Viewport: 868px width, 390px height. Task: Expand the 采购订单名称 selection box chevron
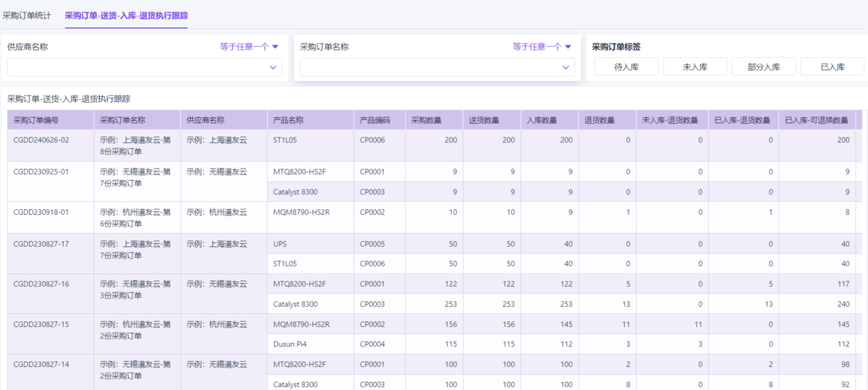coord(566,67)
